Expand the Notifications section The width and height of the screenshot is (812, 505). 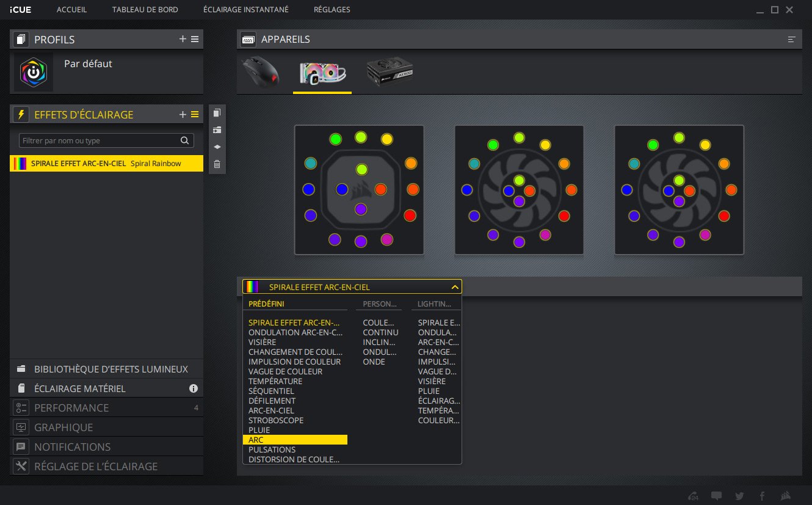[x=106, y=447]
